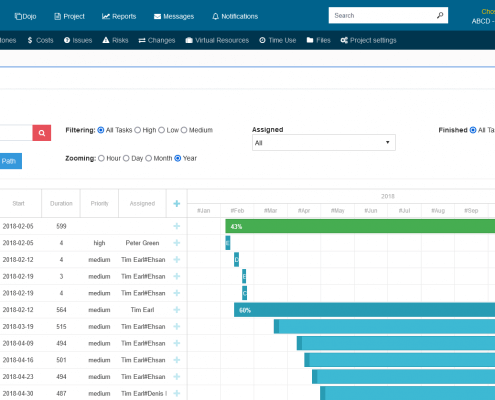This screenshot has width=495, height=400.
Task: Select the All Tasks filtering radio
Action: 101,130
